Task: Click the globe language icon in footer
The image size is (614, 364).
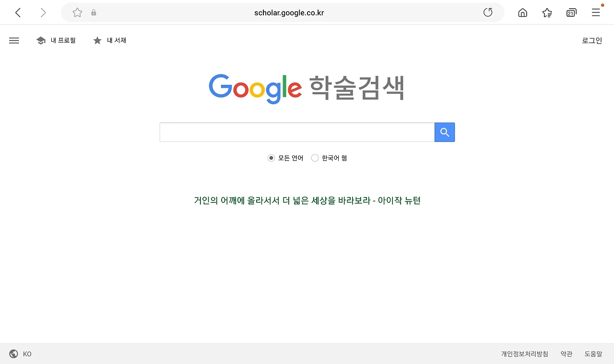Action: 13,354
